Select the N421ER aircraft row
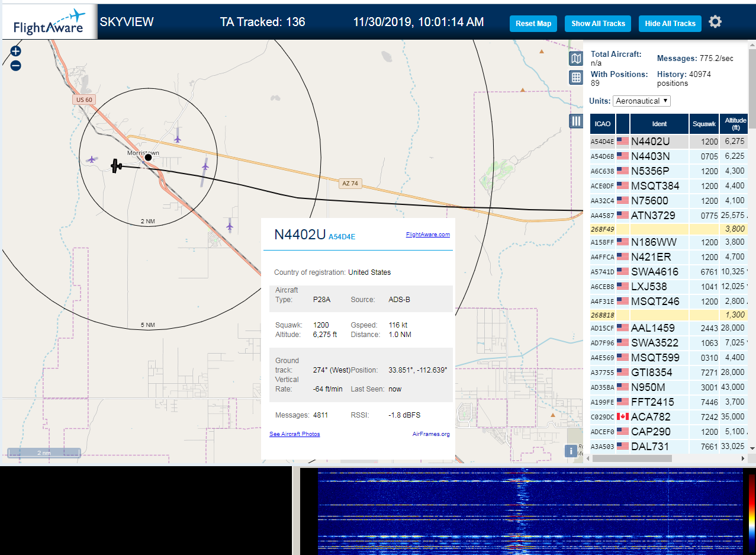 point(669,257)
